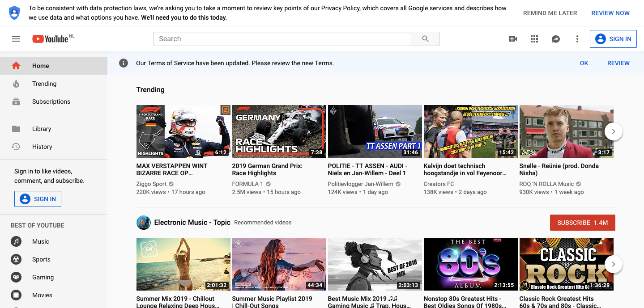The image size is (644, 308).
Task: Click the Movies film icon
Action: 16,295
